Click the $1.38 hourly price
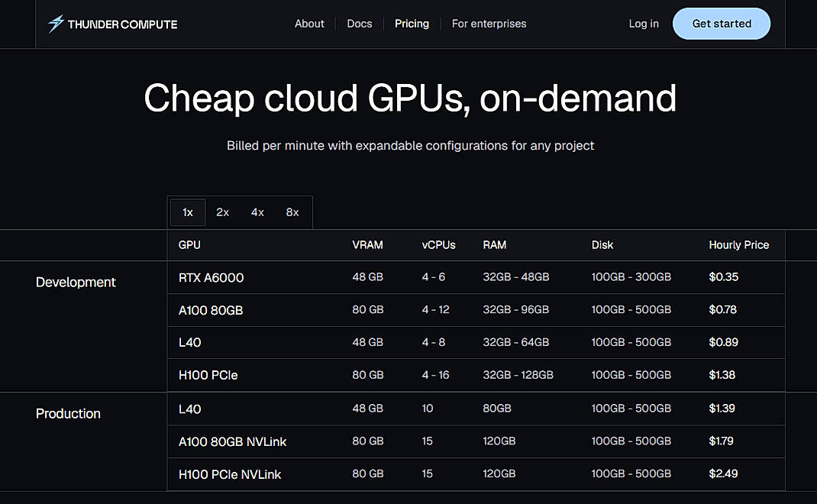Viewport: 817px width, 504px height. [722, 375]
